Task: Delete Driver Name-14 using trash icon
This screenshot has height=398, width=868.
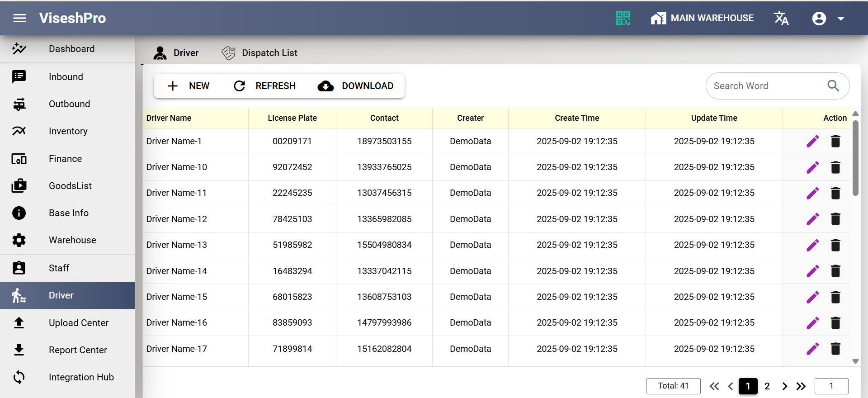Action: pyautogui.click(x=835, y=271)
